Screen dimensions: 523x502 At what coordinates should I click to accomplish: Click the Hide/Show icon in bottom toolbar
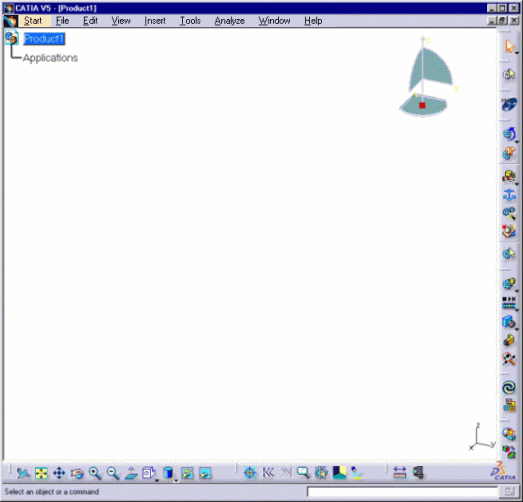coord(187,473)
